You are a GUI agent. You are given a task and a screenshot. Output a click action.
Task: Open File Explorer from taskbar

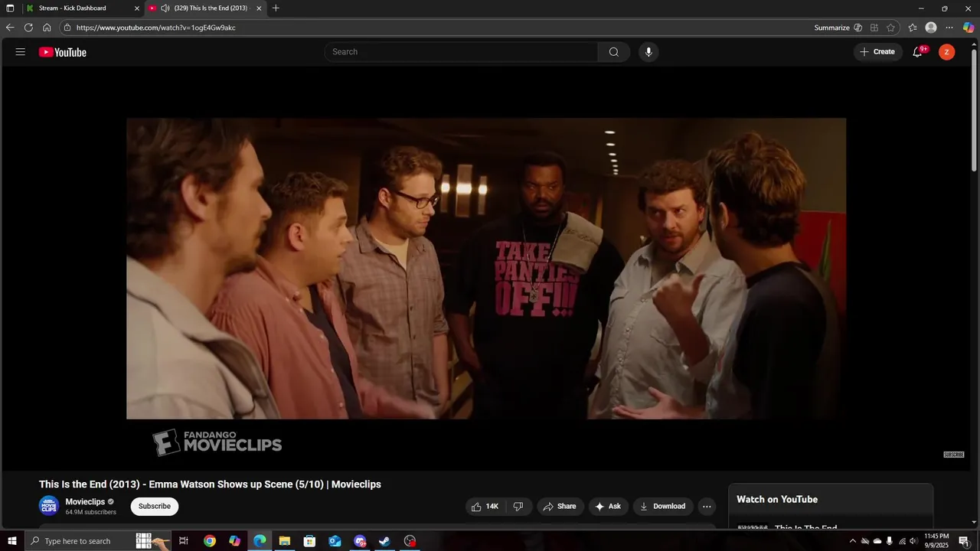pos(285,541)
